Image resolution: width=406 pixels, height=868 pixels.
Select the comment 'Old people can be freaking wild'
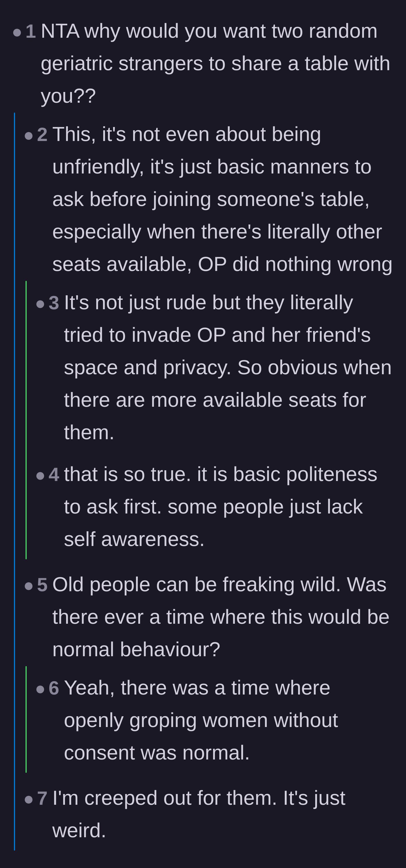pyautogui.click(x=221, y=617)
